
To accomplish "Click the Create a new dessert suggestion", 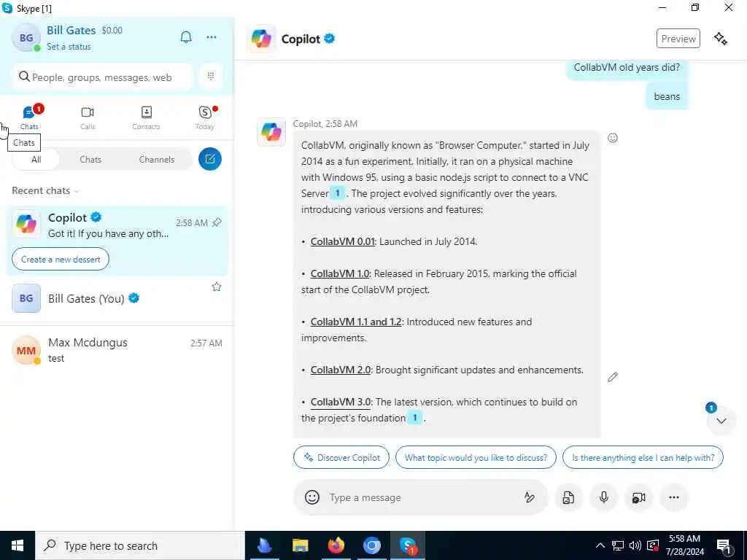I will click(x=61, y=259).
